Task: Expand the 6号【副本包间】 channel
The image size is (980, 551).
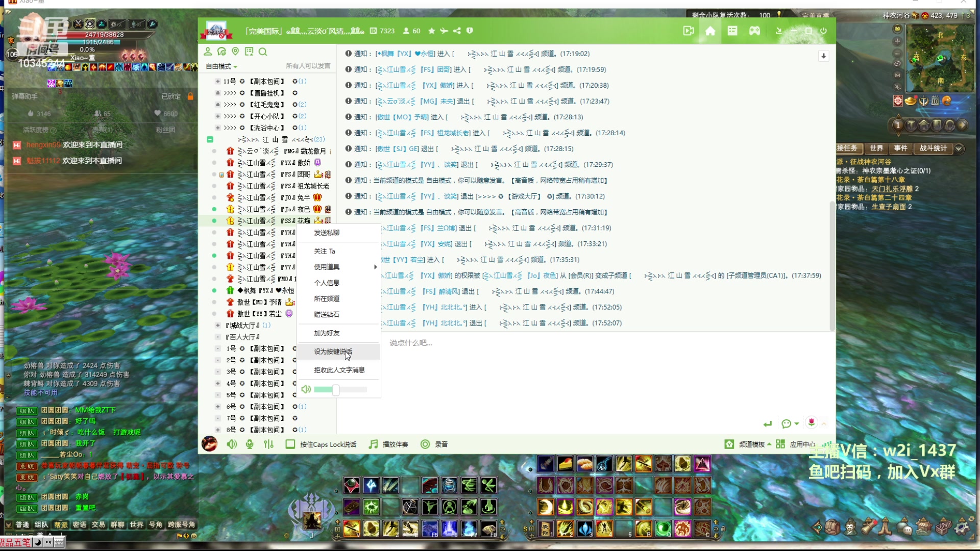Action: 218,407
